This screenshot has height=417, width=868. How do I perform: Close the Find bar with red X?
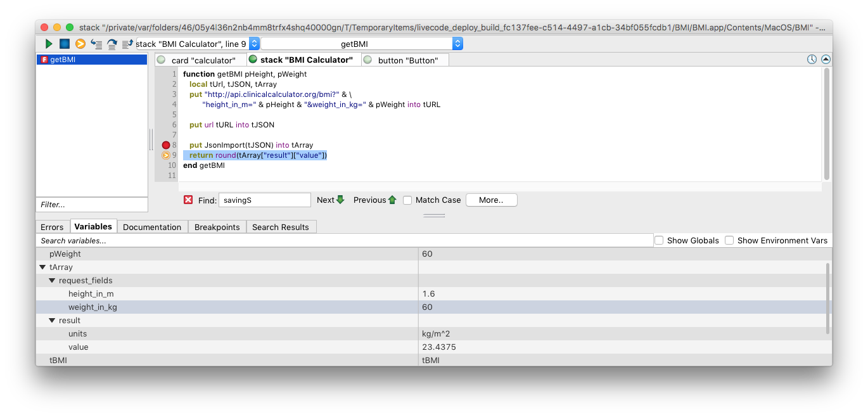[188, 200]
